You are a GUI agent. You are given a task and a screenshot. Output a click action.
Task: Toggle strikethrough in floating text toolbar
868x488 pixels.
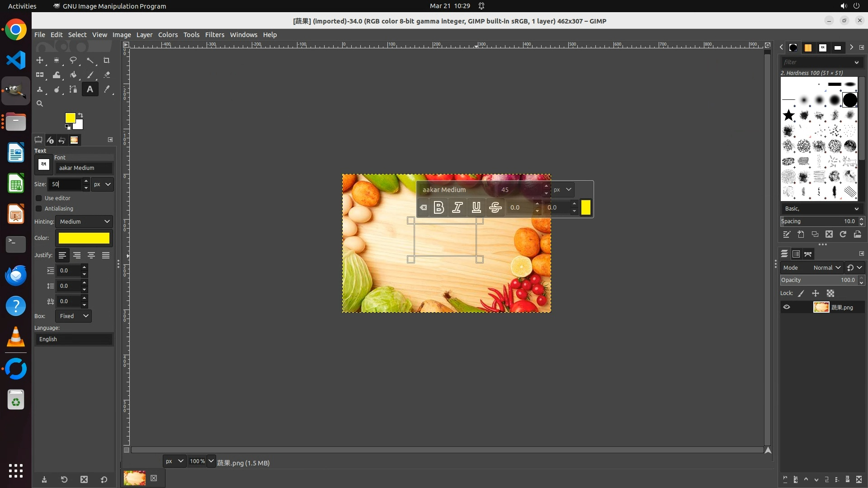[495, 207]
